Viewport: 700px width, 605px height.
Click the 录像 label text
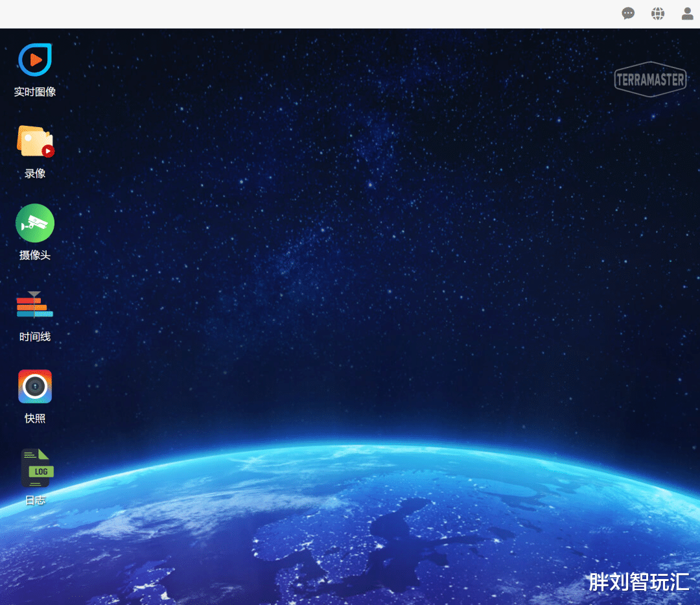[x=35, y=173]
